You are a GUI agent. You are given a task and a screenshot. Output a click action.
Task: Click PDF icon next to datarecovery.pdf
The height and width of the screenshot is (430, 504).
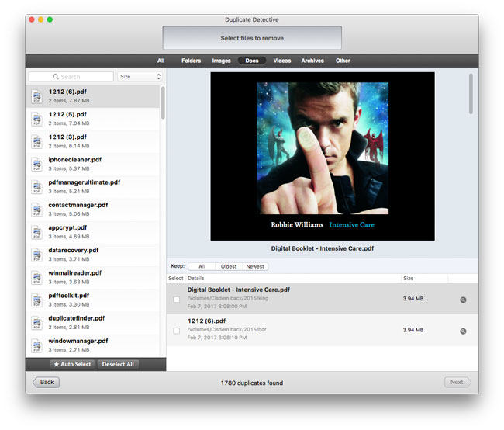coord(36,255)
